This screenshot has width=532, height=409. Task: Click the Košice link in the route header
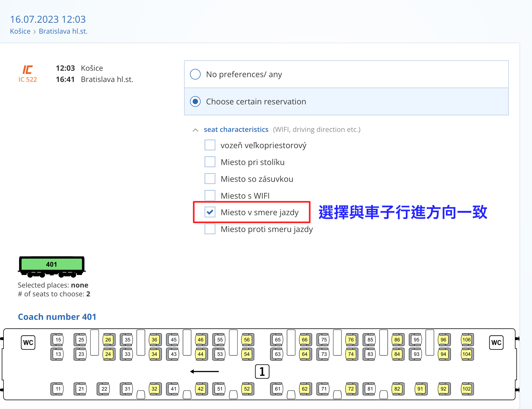[x=20, y=31]
